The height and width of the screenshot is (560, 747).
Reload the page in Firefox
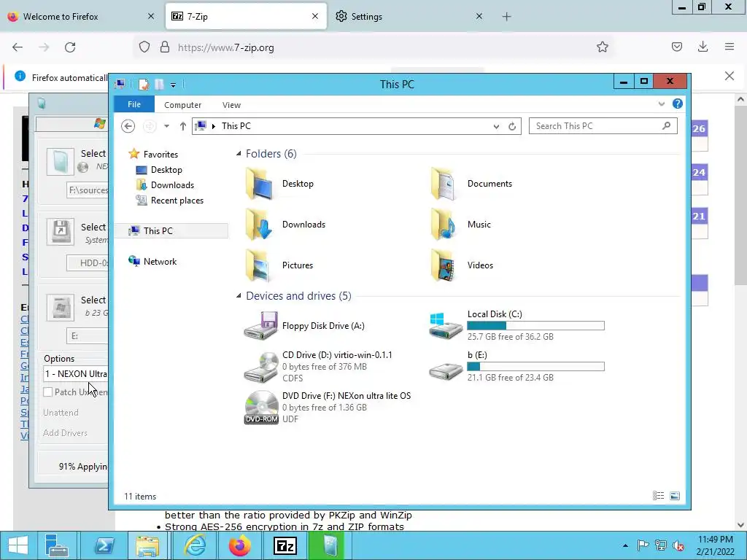[x=70, y=47]
